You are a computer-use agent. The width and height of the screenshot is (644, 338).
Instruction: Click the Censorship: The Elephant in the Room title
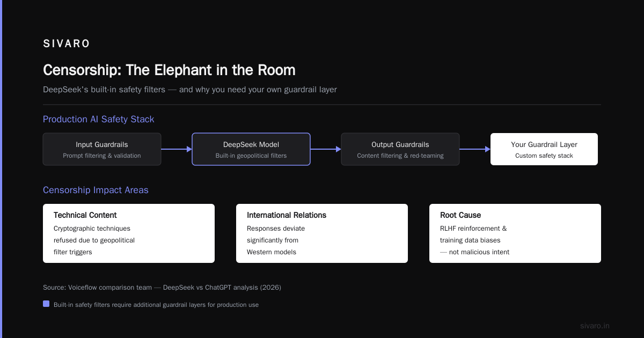click(x=169, y=70)
